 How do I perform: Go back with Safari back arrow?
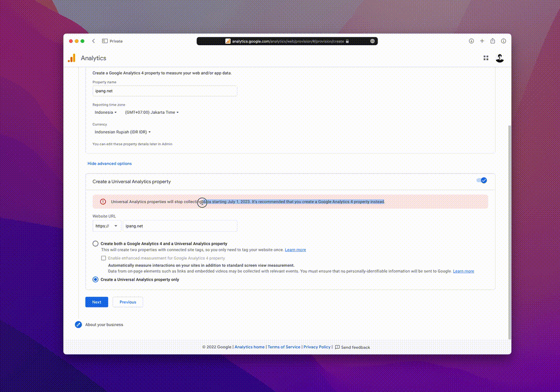pyautogui.click(x=93, y=41)
